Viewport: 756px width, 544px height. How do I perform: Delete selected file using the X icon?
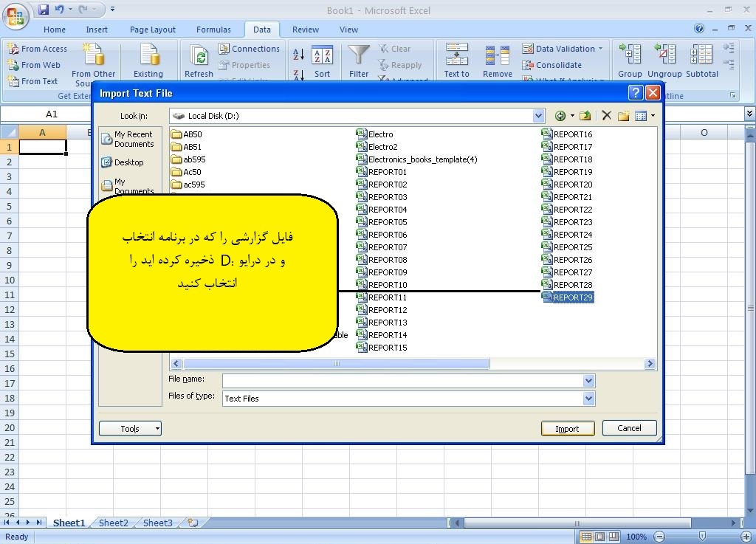pyautogui.click(x=608, y=115)
